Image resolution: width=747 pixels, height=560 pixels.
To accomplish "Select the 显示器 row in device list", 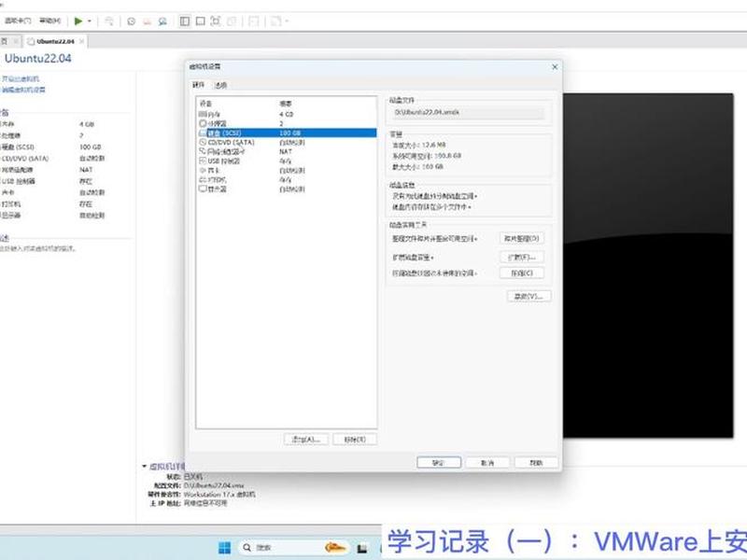I will (287, 189).
